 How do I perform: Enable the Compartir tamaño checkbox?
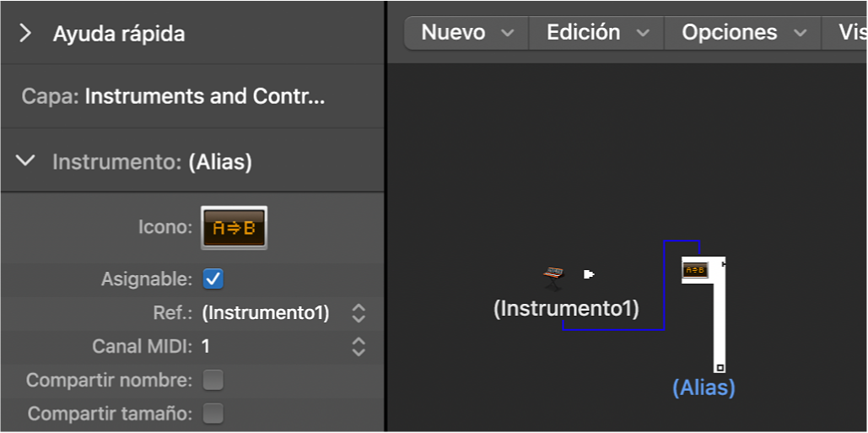[x=213, y=414]
